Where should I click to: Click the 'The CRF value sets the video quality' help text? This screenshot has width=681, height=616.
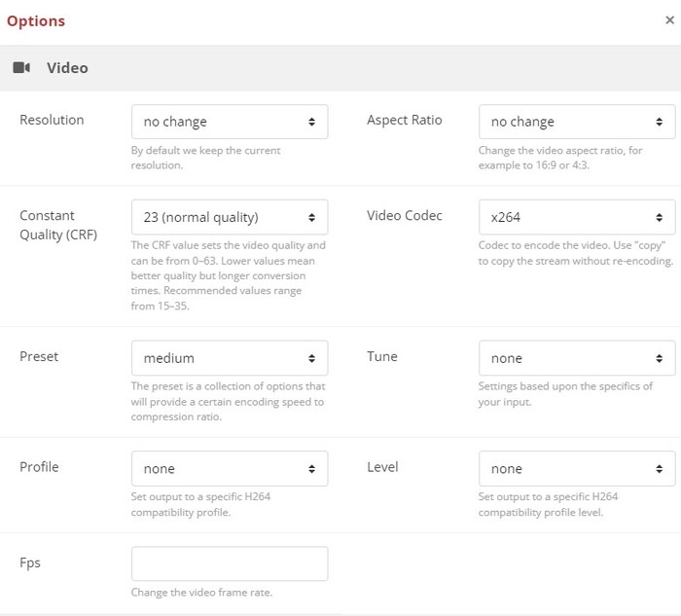pos(229,275)
